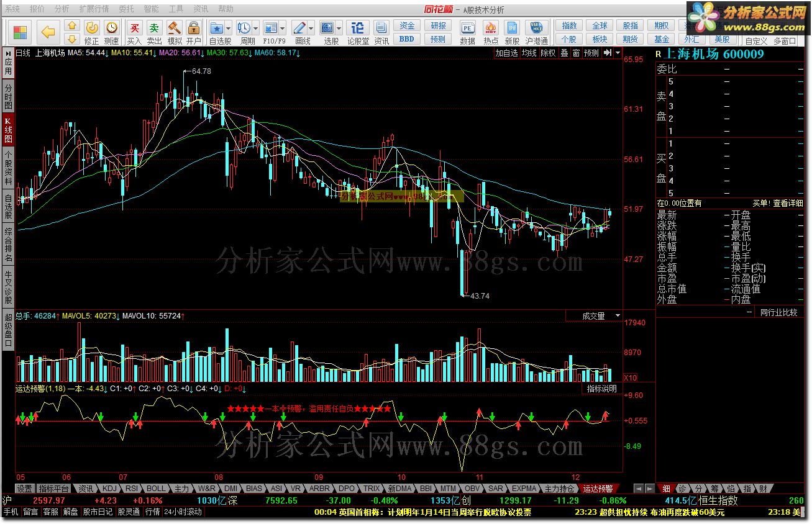Open the 新股 IPO icon
The image size is (812, 524).
coord(512,32)
